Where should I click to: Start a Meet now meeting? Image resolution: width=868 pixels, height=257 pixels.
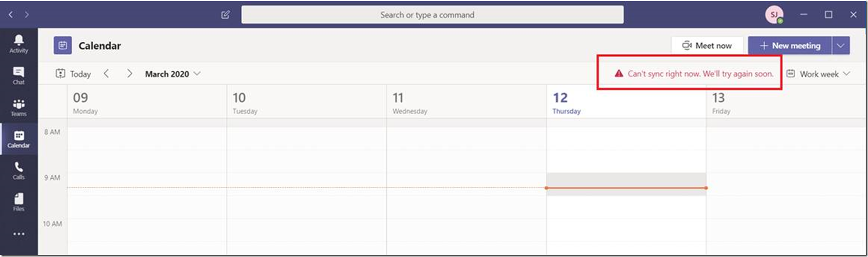[x=707, y=45]
